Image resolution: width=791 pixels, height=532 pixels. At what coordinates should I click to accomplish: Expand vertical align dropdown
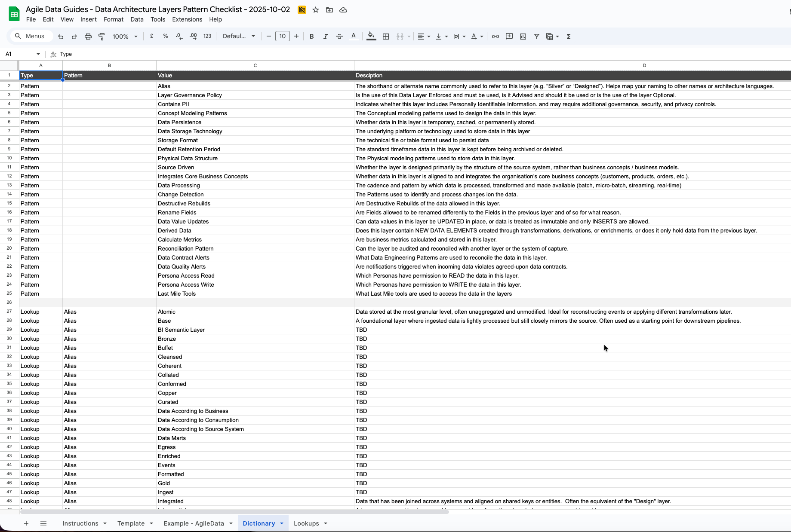(446, 37)
